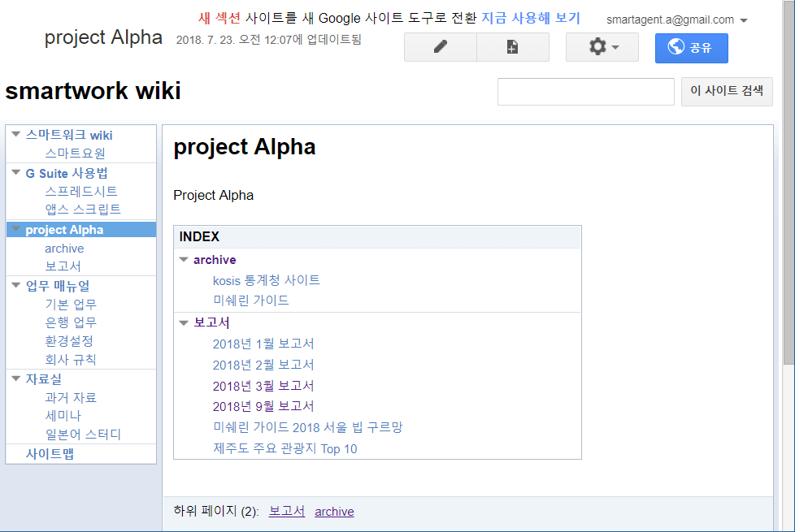This screenshot has height=532, width=795.
Task: Collapse the 업무 매뉴얼 sidebar section
Action: tap(15, 285)
